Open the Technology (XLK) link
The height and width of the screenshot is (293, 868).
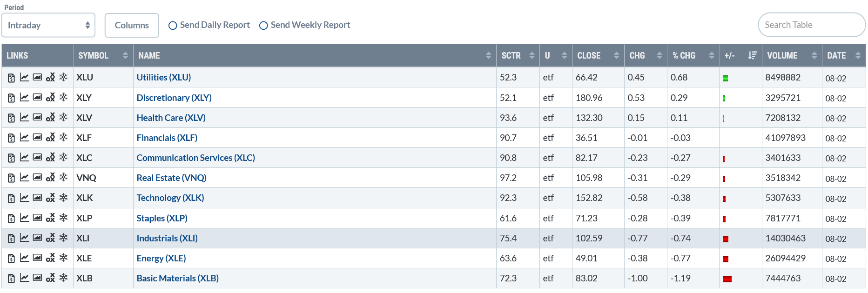pos(170,198)
